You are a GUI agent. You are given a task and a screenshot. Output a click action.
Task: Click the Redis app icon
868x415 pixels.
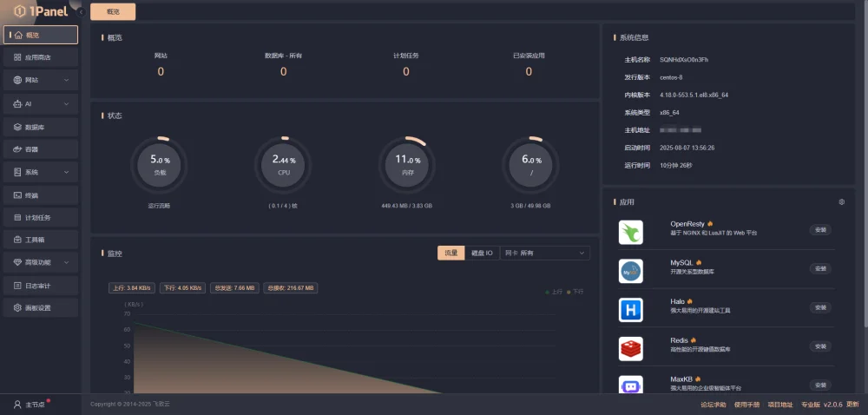point(630,349)
